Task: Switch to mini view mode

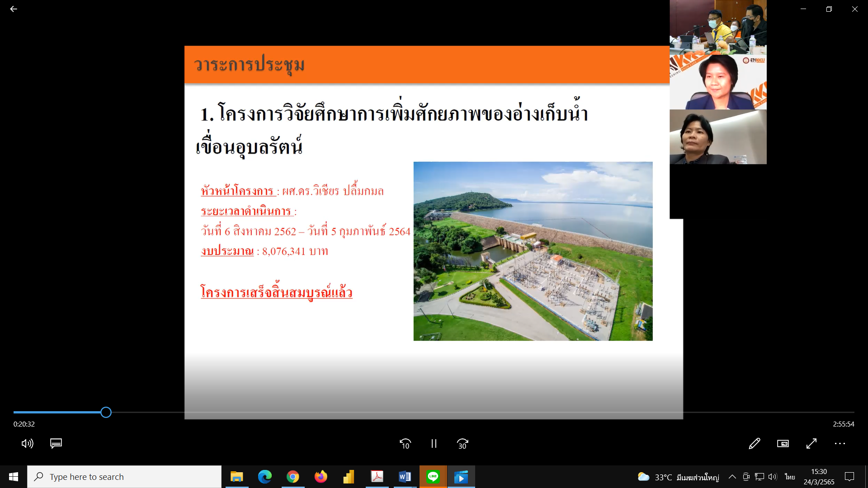Action: pos(783,444)
